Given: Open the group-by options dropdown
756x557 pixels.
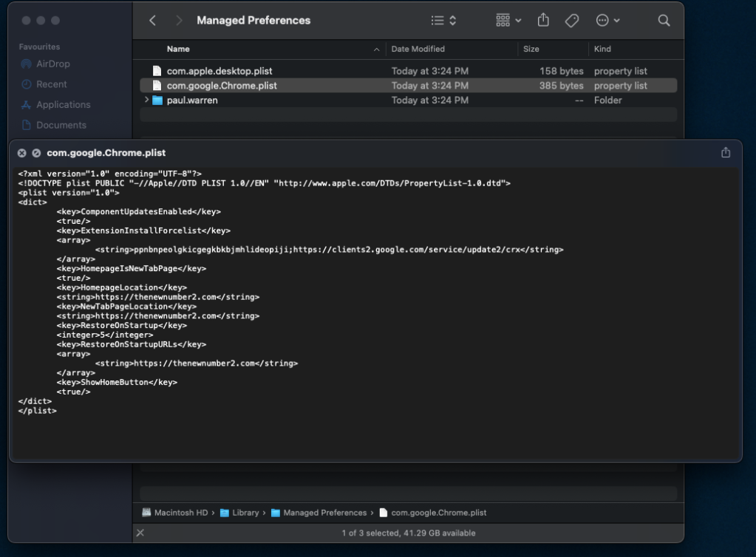Looking at the screenshot, I should [508, 20].
